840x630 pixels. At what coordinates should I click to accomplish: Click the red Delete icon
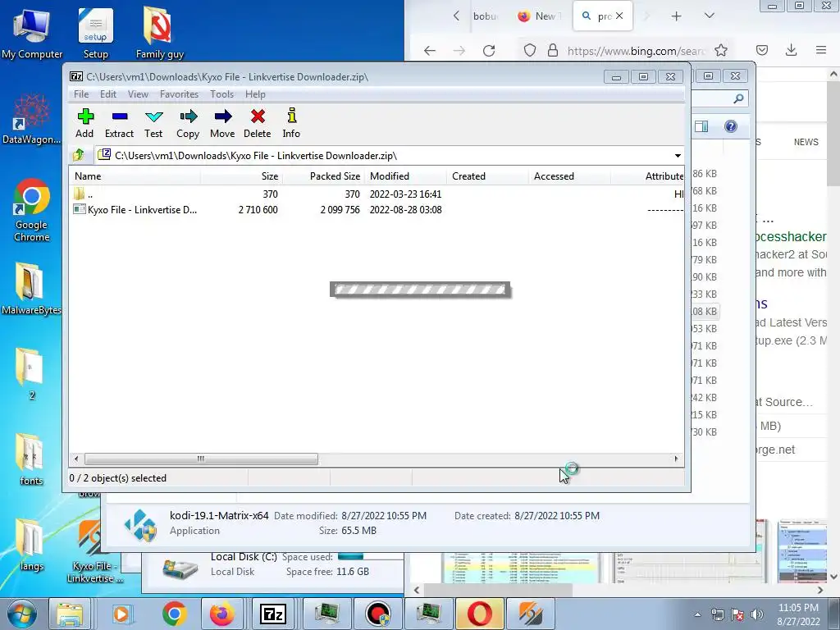point(257,124)
